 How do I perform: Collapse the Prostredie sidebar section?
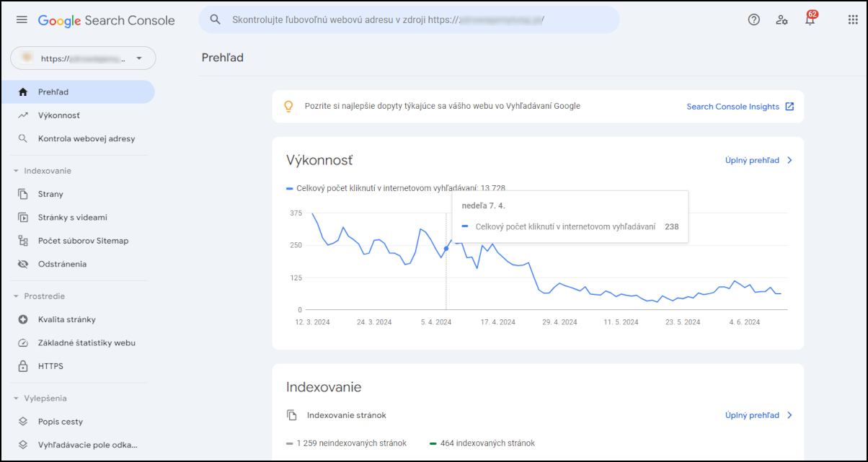pyautogui.click(x=16, y=296)
